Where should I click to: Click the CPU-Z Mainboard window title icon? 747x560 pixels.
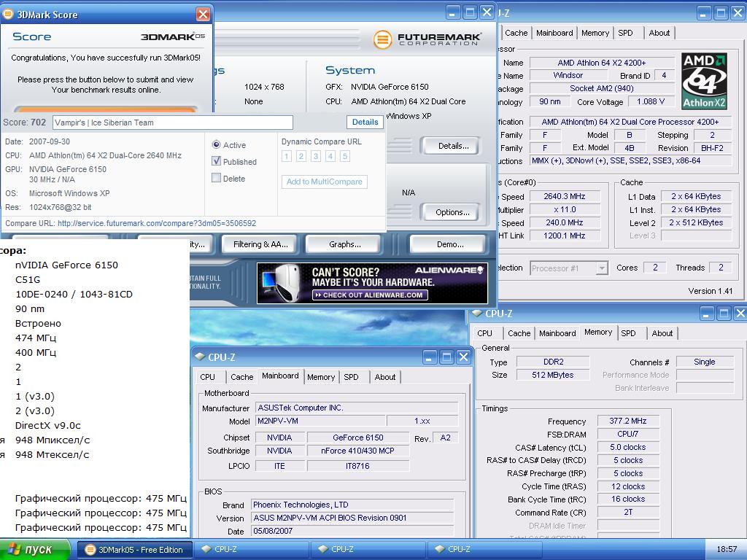200,357
